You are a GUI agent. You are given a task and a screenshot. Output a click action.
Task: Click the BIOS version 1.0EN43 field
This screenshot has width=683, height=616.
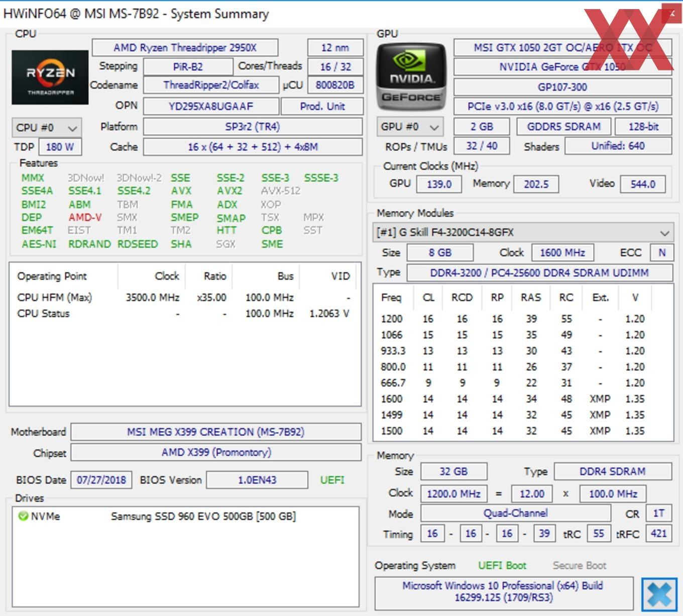(x=257, y=480)
